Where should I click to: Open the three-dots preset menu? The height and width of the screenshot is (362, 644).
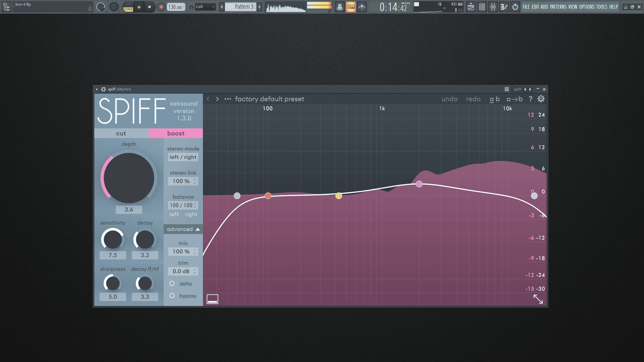pyautogui.click(x=228, y=99)
